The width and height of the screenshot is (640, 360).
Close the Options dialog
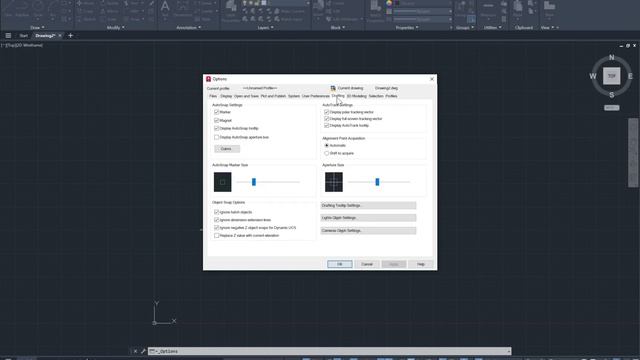pyautogui.click(x=432, y=79)
